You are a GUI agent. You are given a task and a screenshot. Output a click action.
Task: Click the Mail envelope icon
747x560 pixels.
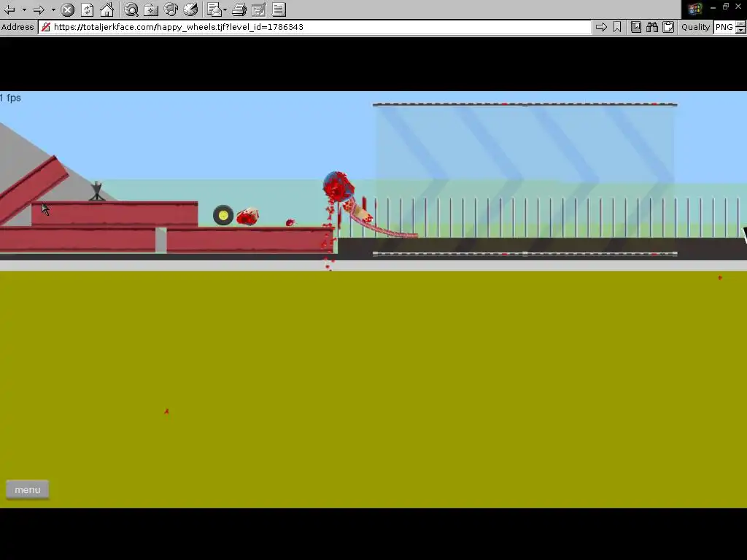tap(214, 9)
